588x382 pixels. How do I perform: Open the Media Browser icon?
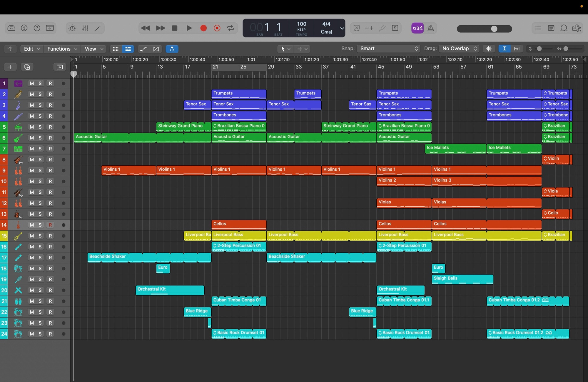[577, 28]
